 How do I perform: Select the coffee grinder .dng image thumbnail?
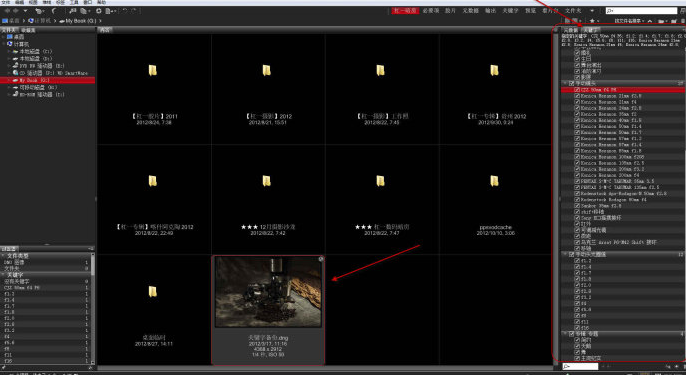(x=268, y=292)
